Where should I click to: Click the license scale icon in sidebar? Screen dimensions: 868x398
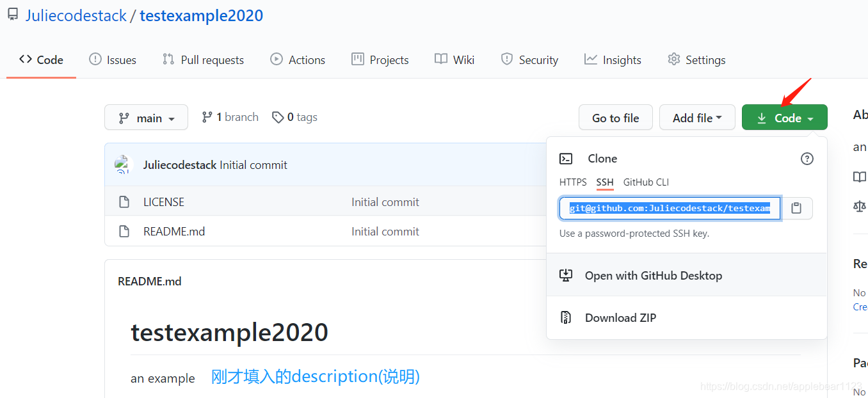[860, 206]
